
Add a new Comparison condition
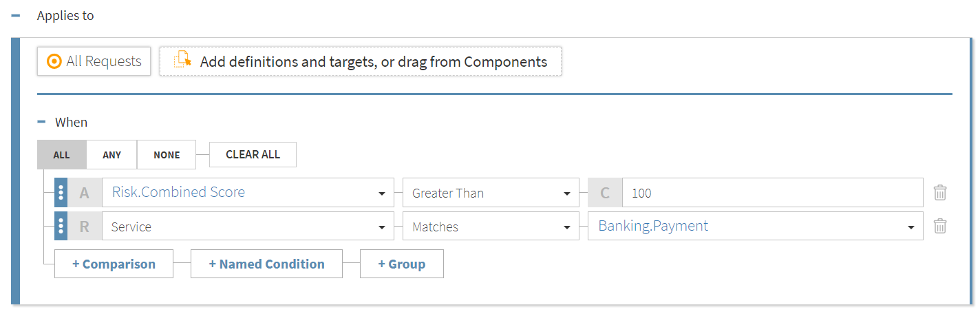click(114, 264)
